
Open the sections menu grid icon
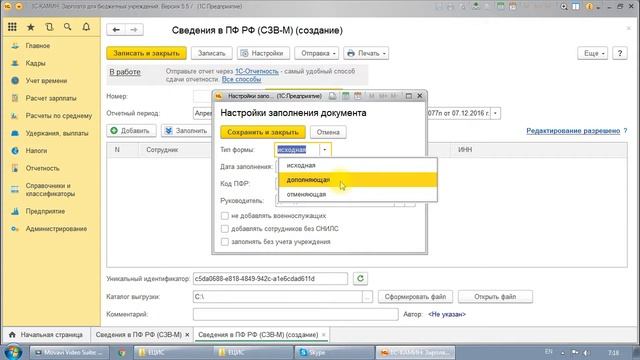tap(12, 27)
